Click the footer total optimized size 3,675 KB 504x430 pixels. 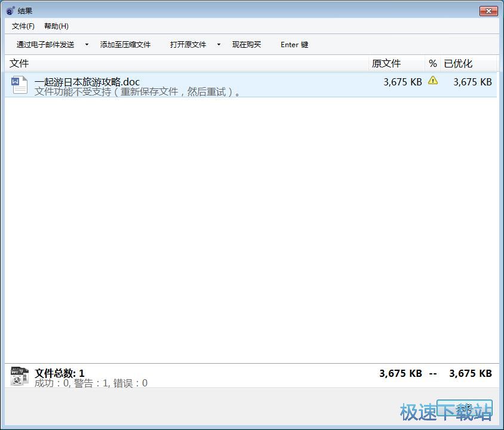pyautogui.click(x=471, y=373)
